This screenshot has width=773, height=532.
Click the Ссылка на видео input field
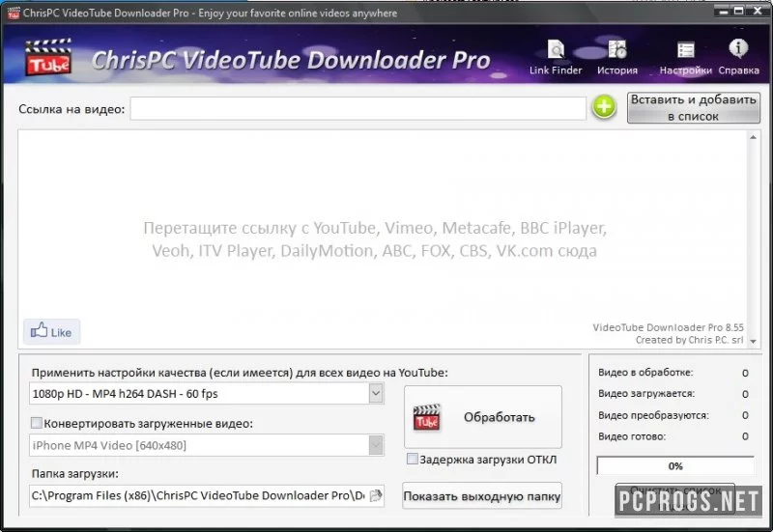[x=358, y=108]
